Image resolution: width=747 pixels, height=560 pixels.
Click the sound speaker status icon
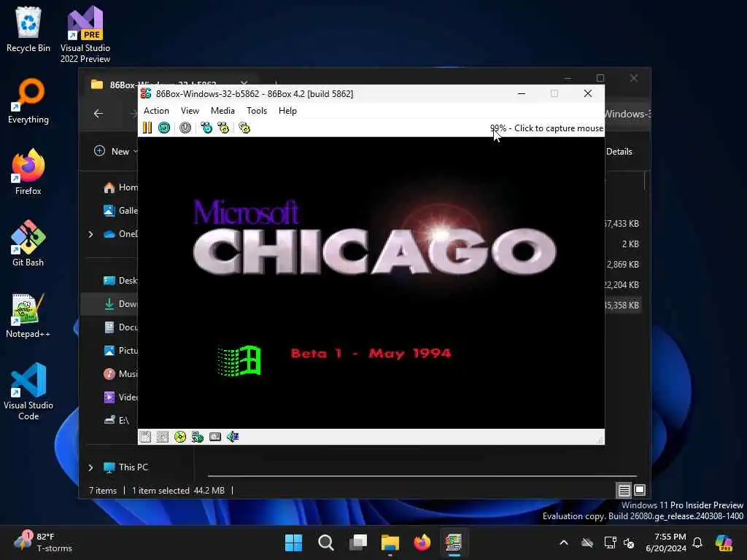click(233, 437)
